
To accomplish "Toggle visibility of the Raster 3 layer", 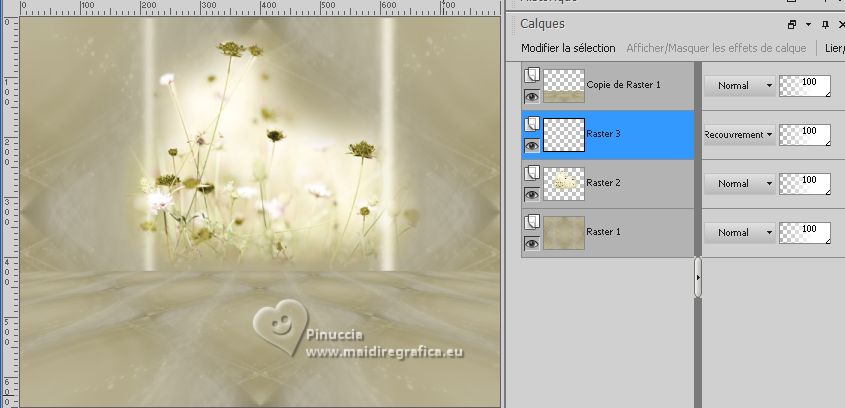I will pos(532,146).
